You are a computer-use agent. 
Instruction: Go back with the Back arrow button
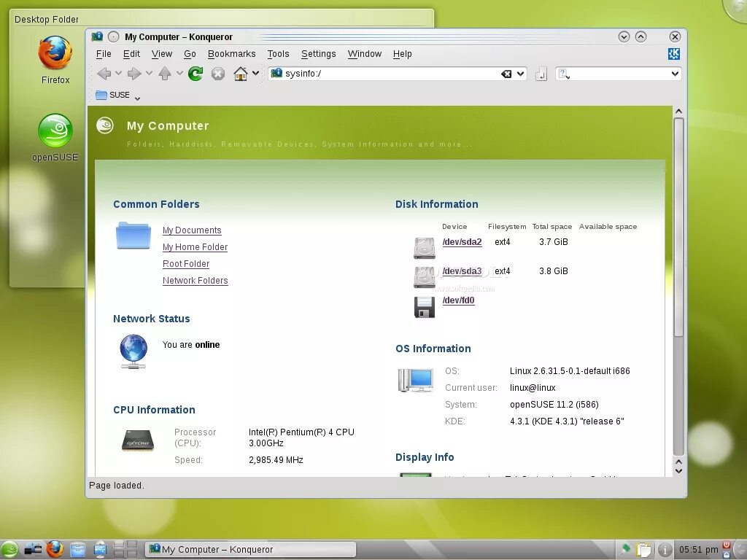coord(104,74)
